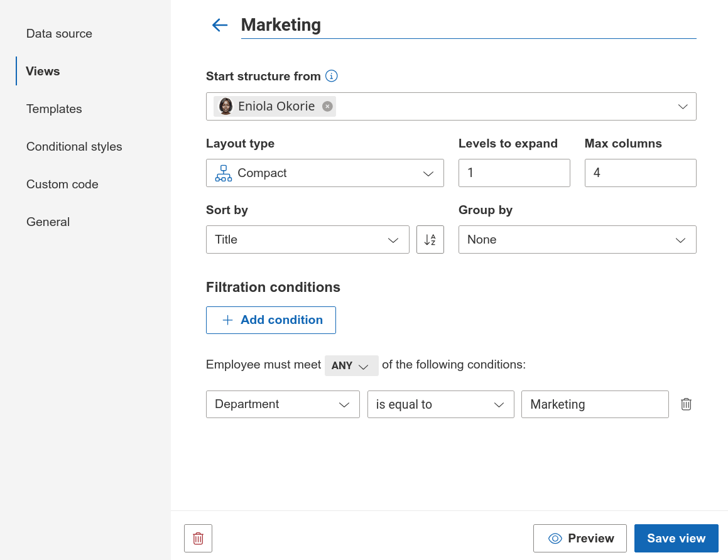
Task: Click the Save view button
Action: pos(676,538)
